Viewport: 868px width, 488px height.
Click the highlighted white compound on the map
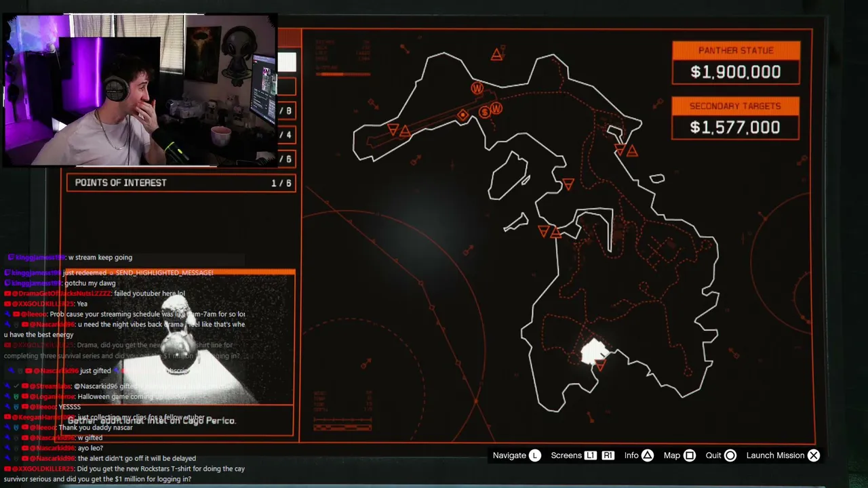[595, 351]
